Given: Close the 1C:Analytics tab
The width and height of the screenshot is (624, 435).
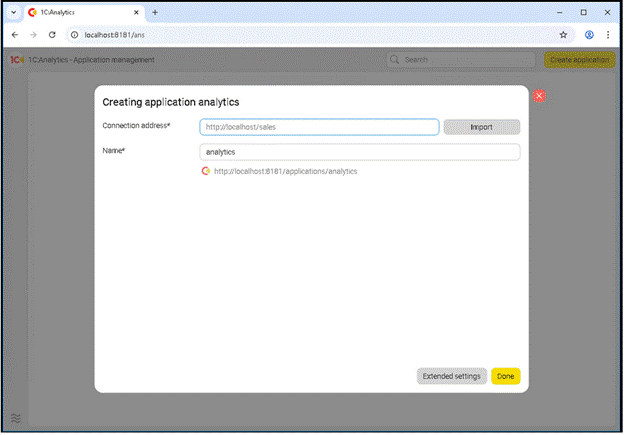Looking at the screenshot, I should click(137, 12).
